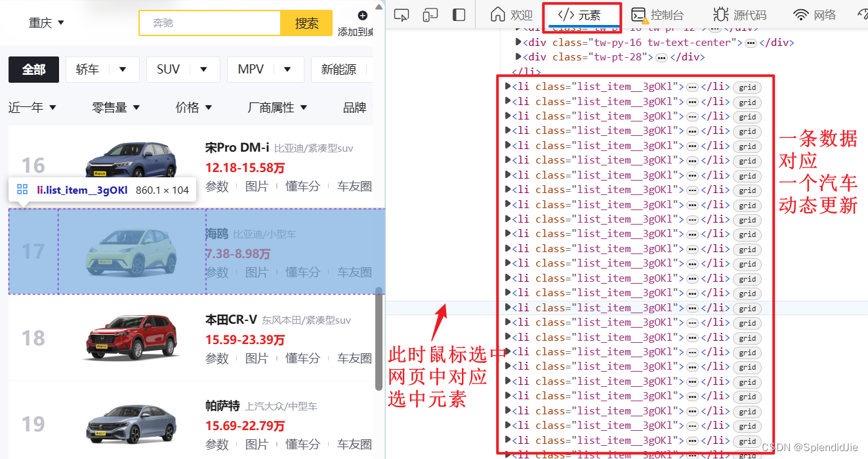Click the grid badge on the highlighted li row
The width and height of the screenshot is (868, 459).
tap(747, 308)
